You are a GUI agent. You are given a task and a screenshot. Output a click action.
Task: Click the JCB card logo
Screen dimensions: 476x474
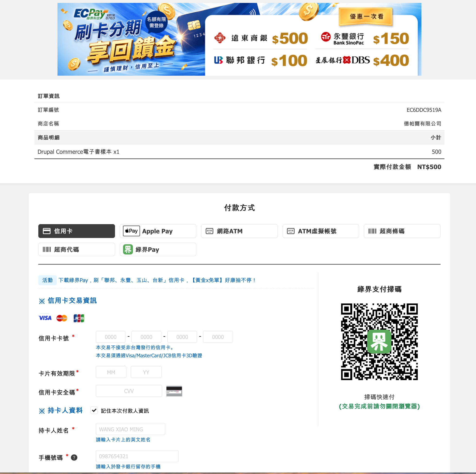[x=79, y=318]
